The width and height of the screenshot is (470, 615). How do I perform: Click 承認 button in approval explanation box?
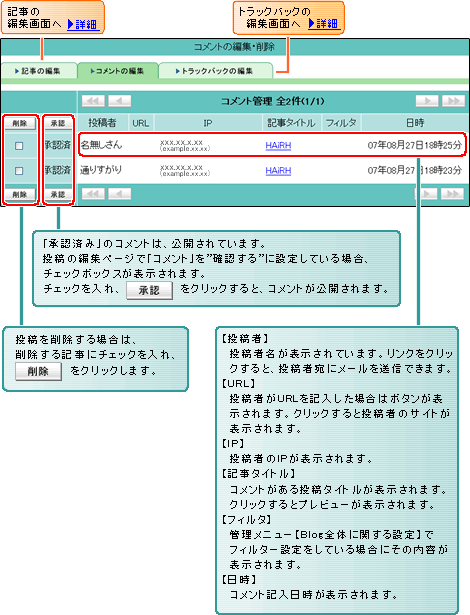click(x=149, y=290)
